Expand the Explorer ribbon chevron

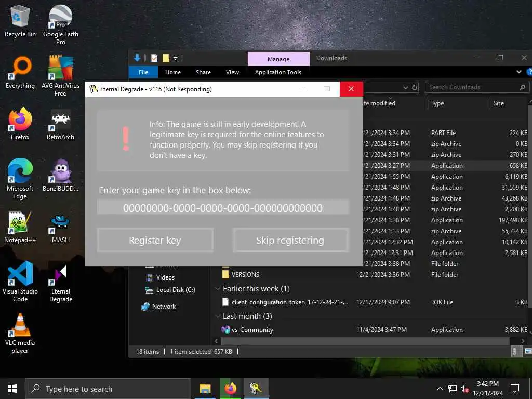point(519,72)
